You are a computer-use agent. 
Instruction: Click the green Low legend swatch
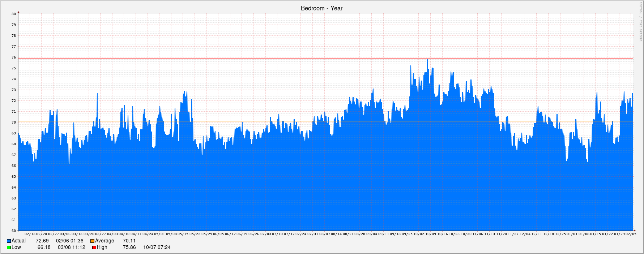(9, 247)
